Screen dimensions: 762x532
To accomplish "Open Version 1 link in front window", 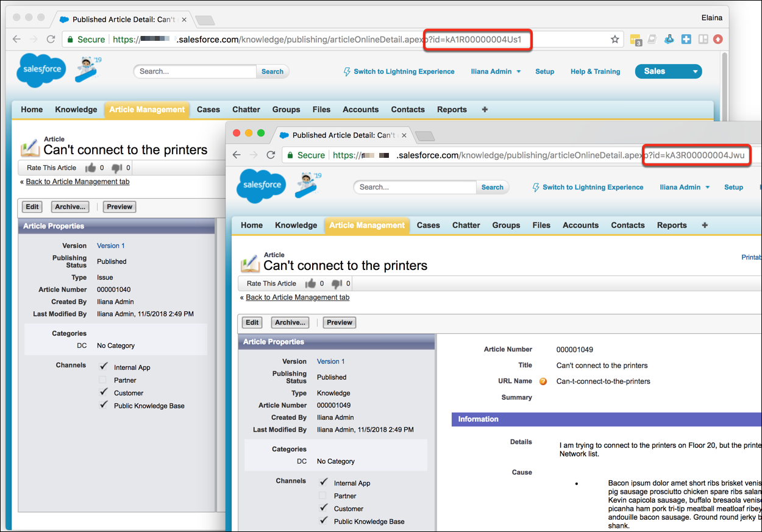I will click(x=330, y=361).
